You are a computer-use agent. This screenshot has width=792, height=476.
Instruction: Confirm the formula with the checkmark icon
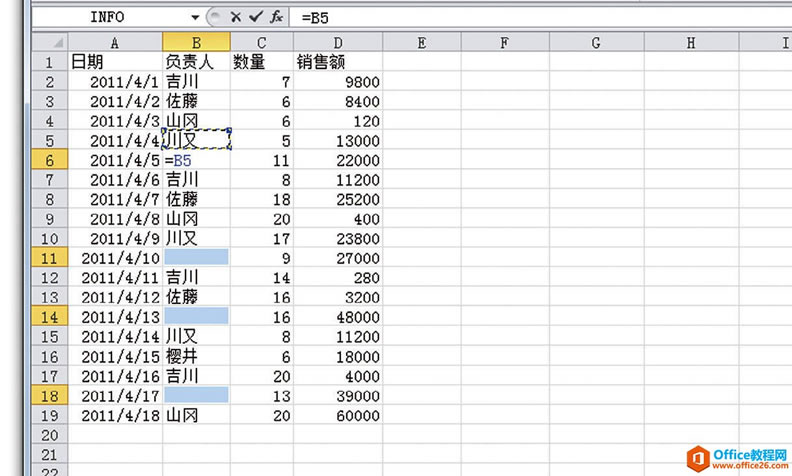coord(256,17)
